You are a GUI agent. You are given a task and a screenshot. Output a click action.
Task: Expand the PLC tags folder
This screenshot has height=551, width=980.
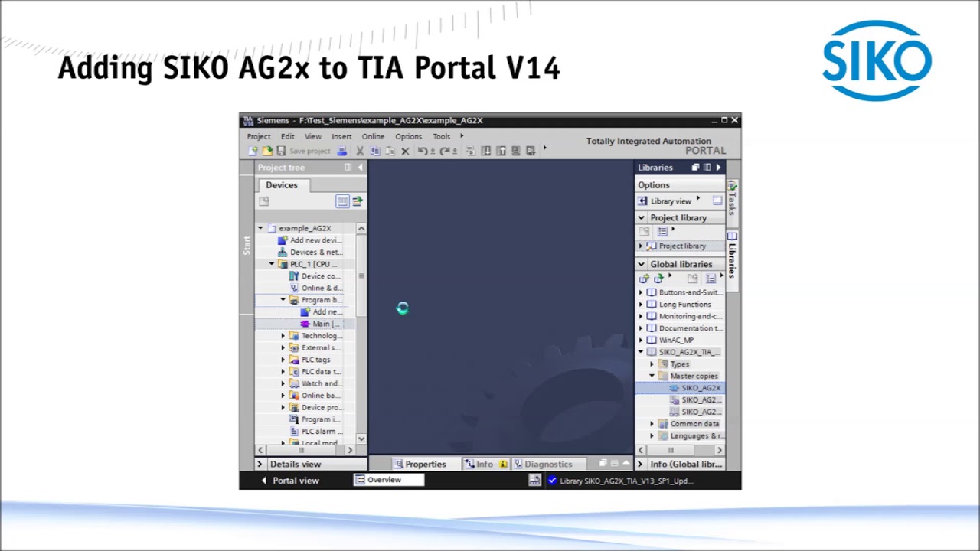coord(283,360)
